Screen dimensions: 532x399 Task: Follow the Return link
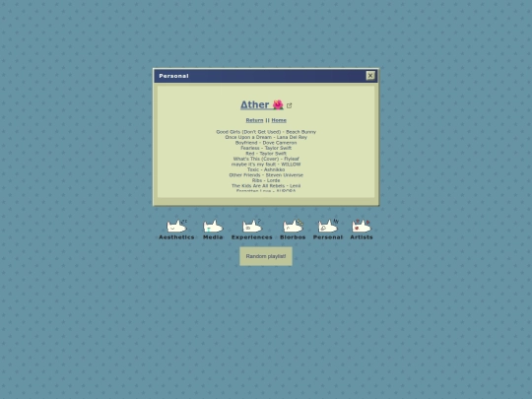[254, 120]
